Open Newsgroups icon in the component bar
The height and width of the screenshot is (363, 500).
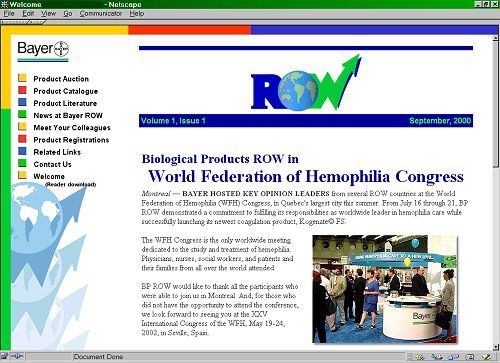point(454,357)
